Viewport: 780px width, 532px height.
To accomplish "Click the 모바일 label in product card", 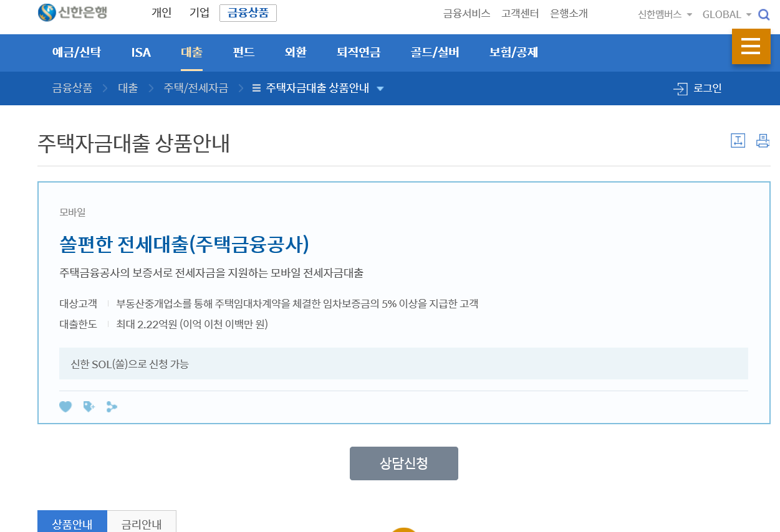I will click(x=72, y=212).
